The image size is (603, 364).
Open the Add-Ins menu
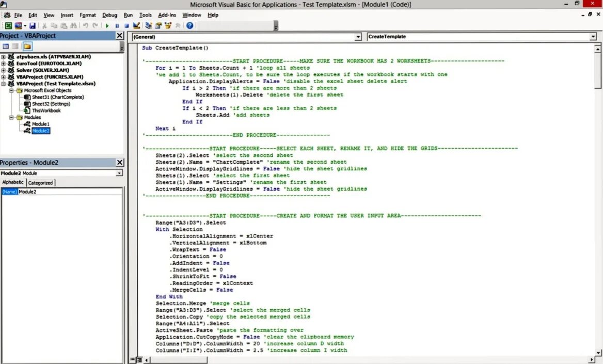click(167, 15)
